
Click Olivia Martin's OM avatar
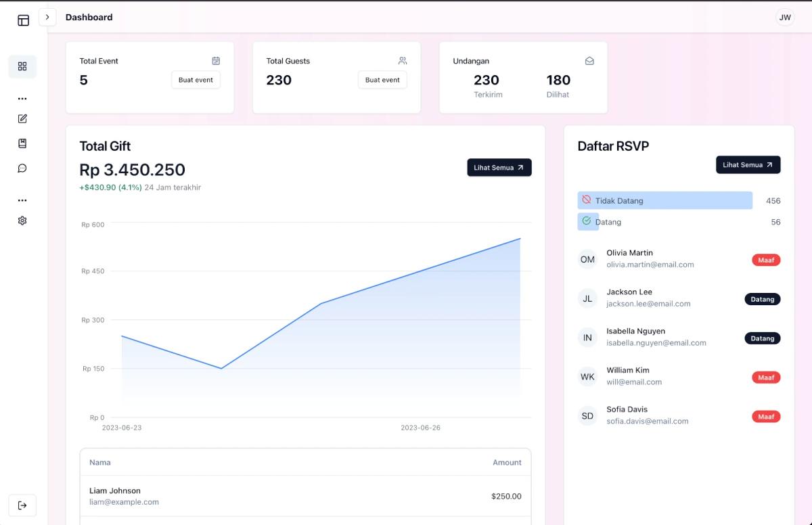tap(587, 259)
